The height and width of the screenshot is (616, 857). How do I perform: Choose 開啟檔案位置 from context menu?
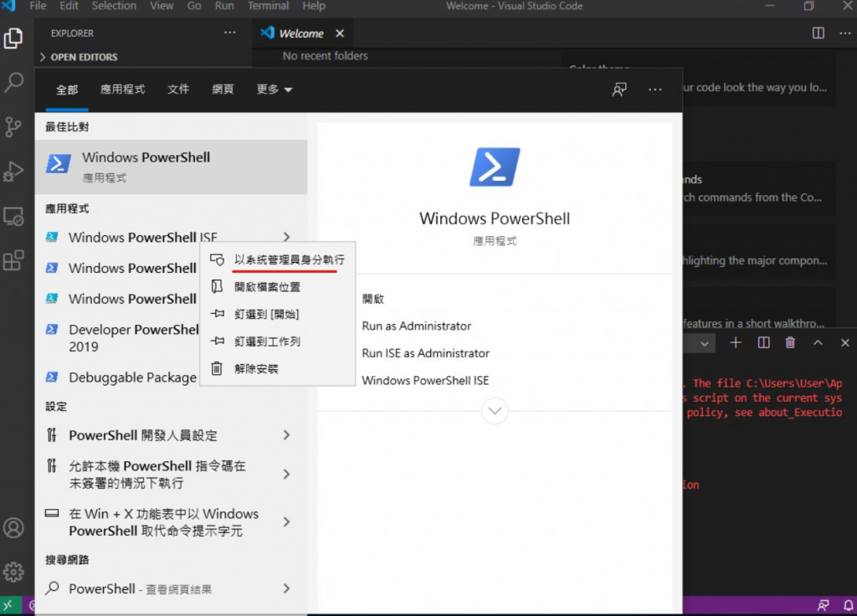(x=278, y=287)
